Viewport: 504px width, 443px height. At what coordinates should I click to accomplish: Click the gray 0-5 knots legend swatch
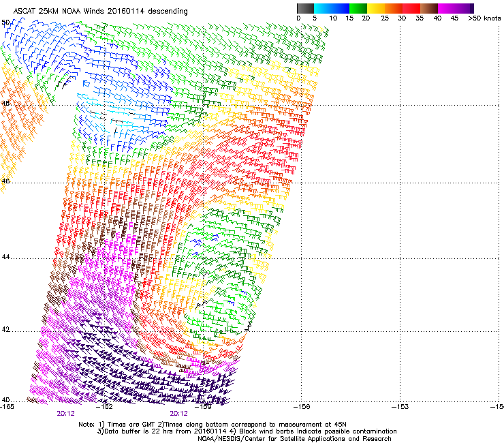(x=305, y=8)
